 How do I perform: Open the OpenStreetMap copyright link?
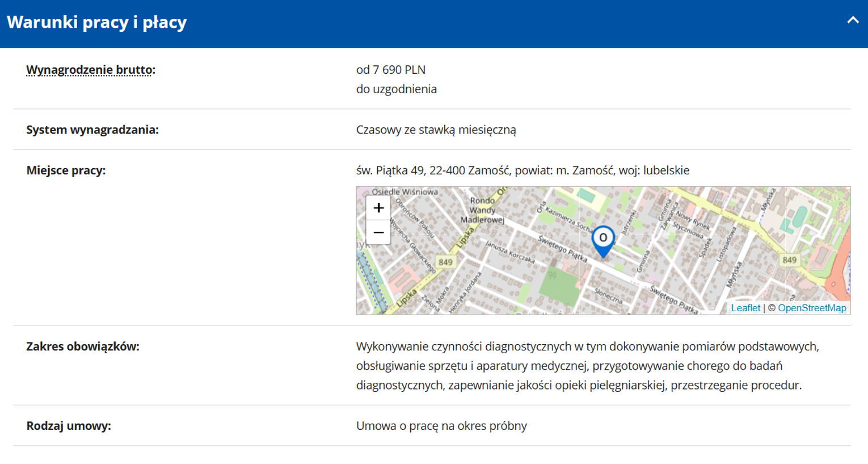811,308
